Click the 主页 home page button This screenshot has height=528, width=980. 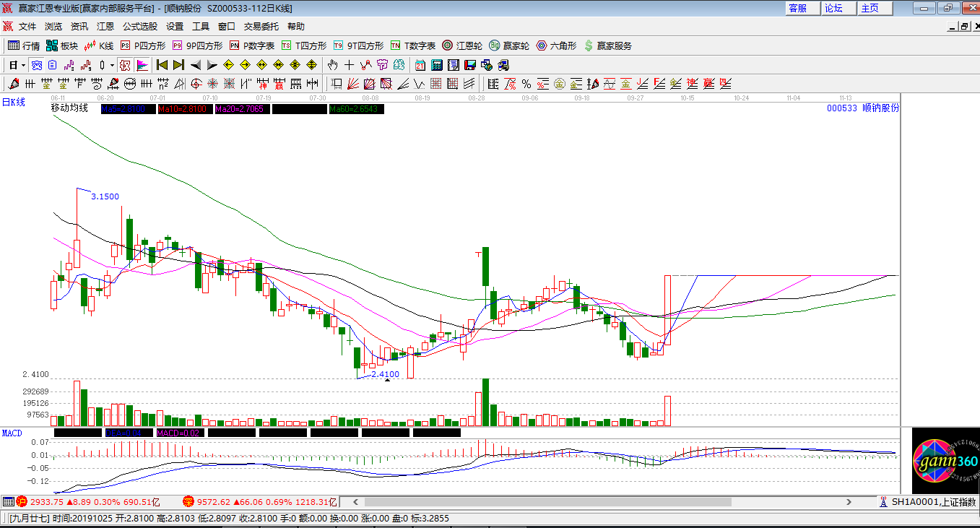(x=875, y=8)
